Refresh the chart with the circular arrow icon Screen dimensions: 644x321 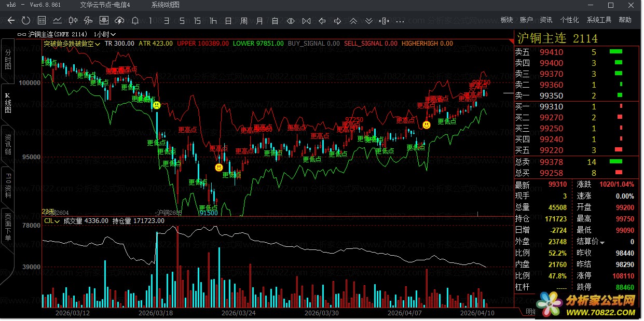26,21
